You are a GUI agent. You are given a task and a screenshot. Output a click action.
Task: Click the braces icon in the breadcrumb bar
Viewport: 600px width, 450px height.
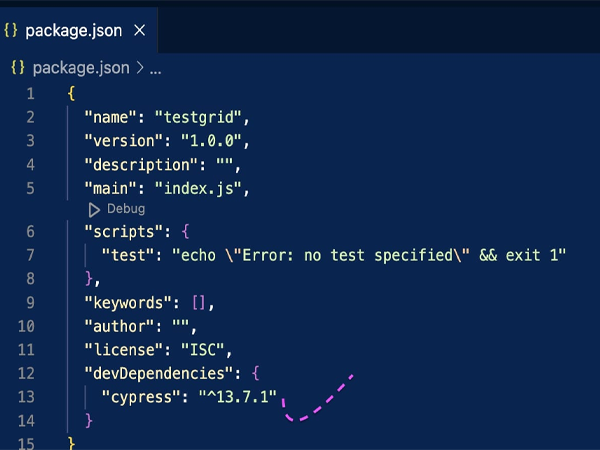pos(18,68)
